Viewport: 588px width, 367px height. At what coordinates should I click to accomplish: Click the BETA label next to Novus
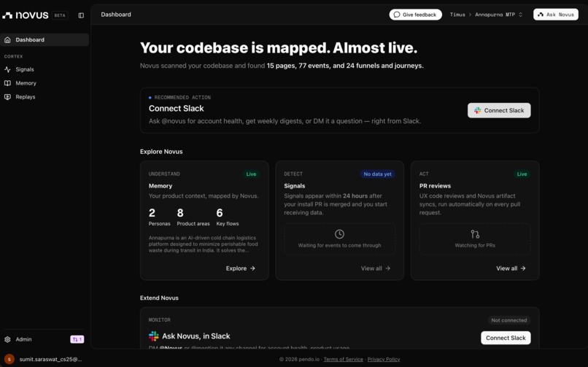tap(60, 15)
